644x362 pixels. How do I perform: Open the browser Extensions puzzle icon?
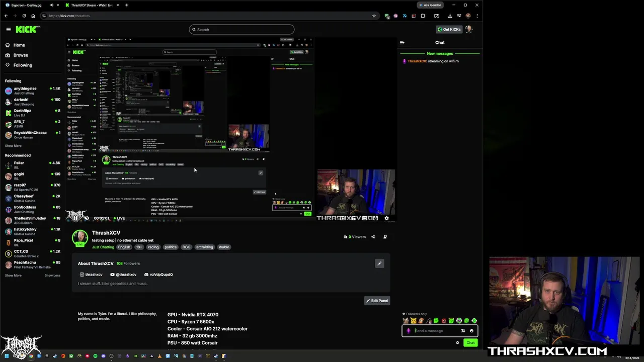click(423, 16)
